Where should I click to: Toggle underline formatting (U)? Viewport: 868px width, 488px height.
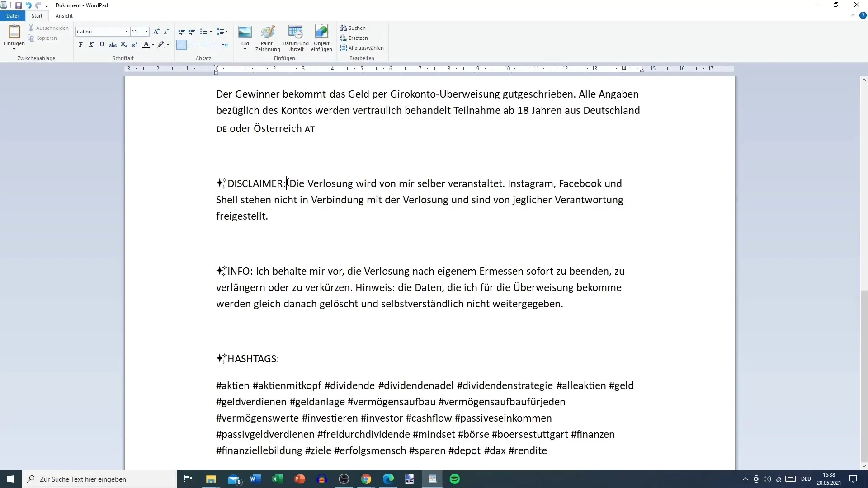[102, 45]
